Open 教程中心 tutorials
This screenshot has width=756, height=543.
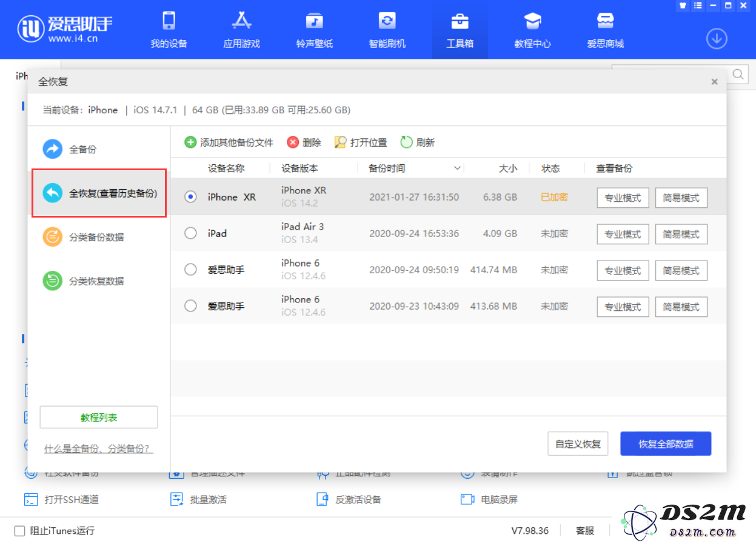click(532, 30)
